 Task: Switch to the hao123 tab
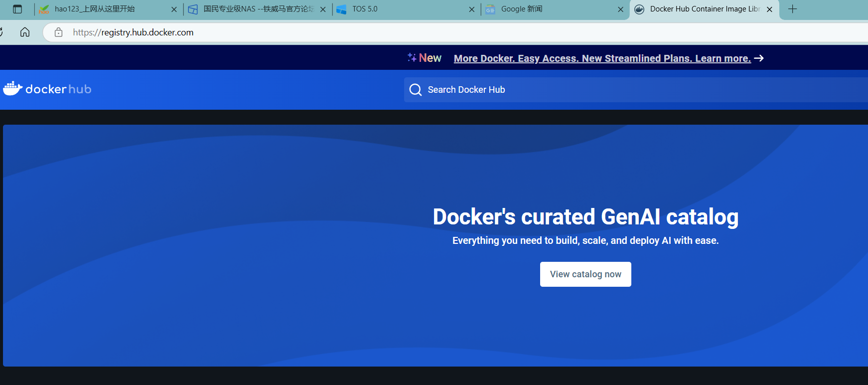(108, 9)
